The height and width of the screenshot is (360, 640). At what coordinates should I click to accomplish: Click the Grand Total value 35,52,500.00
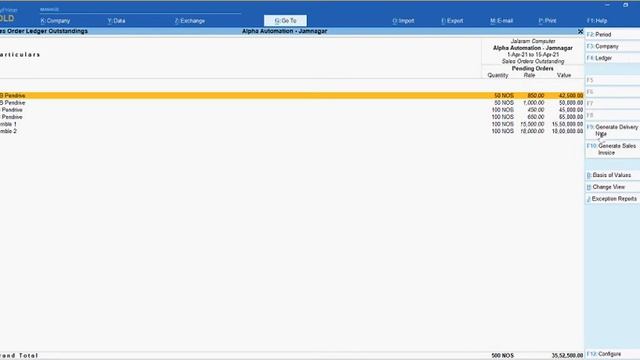567,356
